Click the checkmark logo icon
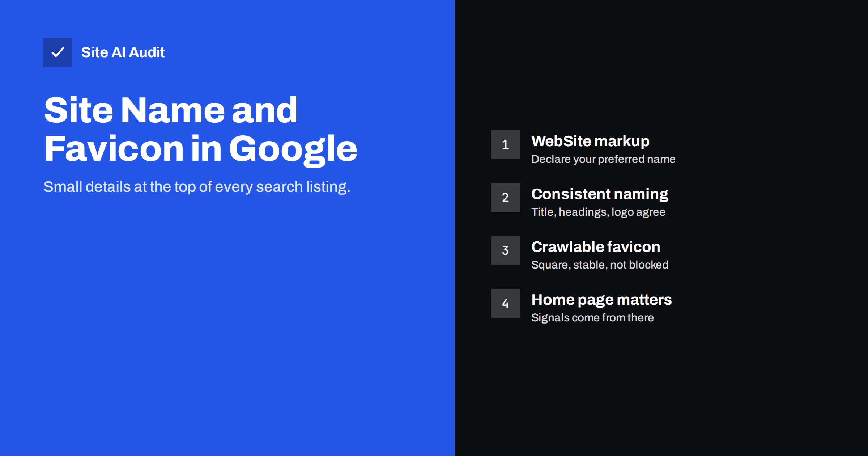Viewport: 868px width, 456px height. click(x=58, y=52)
